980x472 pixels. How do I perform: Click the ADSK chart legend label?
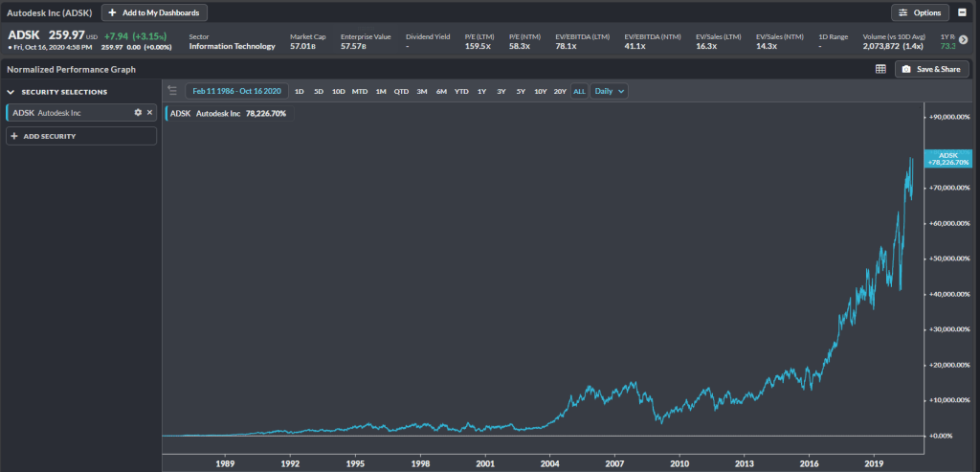[x=226, y=113]
